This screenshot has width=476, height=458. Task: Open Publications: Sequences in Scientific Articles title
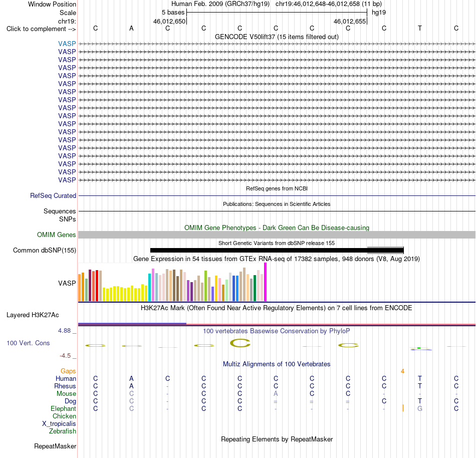277,204
